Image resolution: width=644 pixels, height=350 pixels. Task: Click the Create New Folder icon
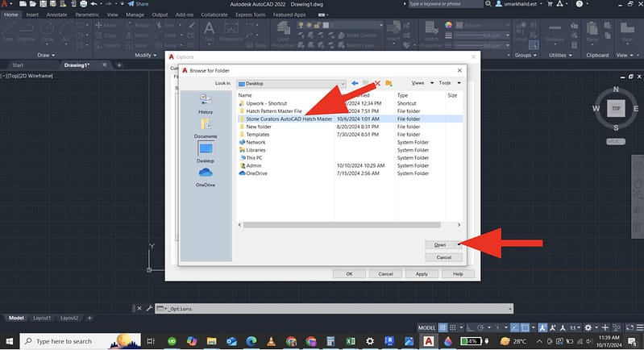tap(388, 83)
